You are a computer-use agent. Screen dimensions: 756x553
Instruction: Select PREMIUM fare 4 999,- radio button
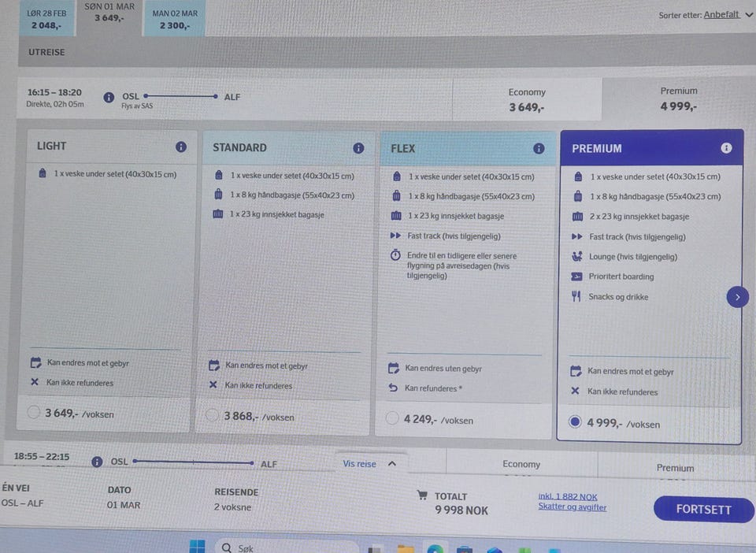tap(575, 422)
